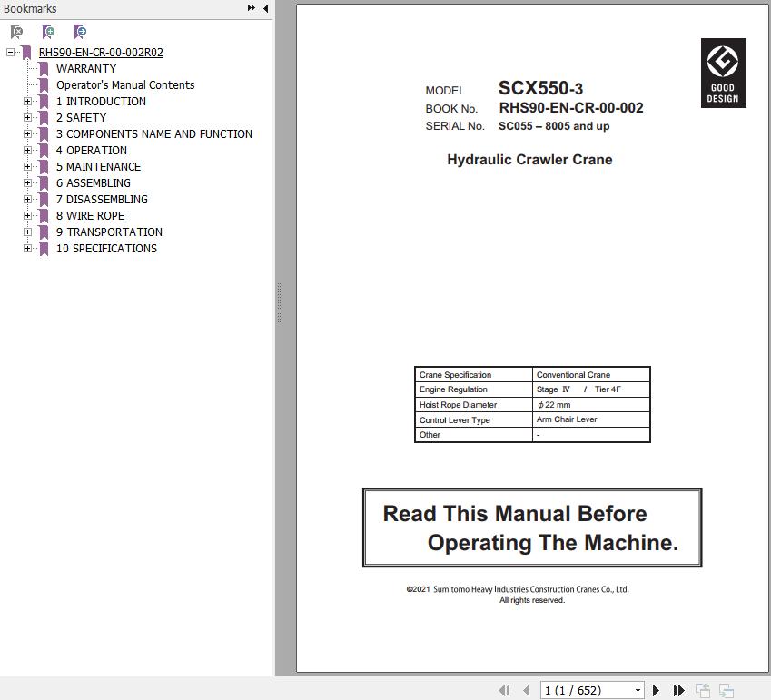Expand 3 COMPONENTS NAME AND FUNCTION
The image size is (771, 700).
click(x=27, y=133)
